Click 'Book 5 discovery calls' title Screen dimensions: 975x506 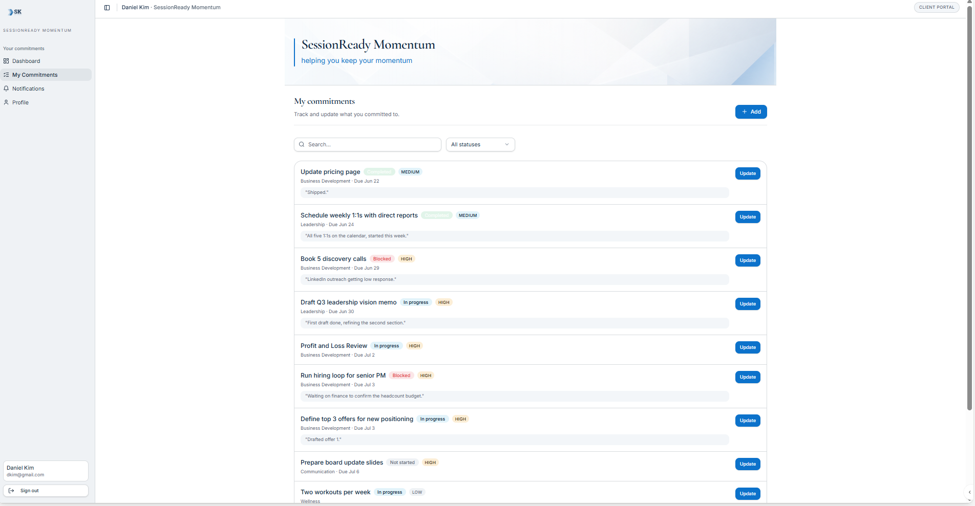(333, 259)
